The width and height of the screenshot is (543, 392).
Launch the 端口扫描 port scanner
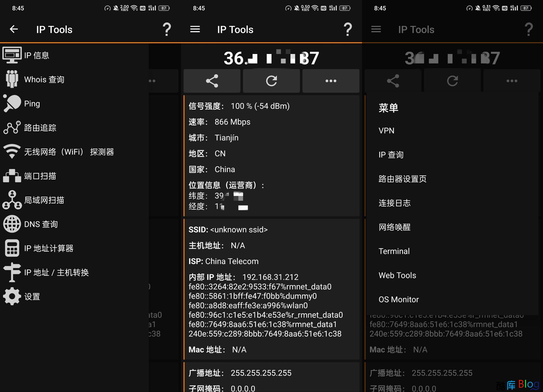[x=40, y=176]
